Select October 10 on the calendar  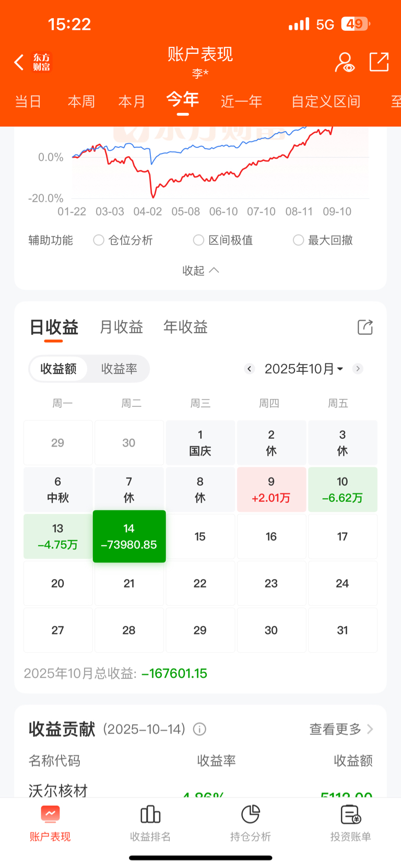(343, 490)
